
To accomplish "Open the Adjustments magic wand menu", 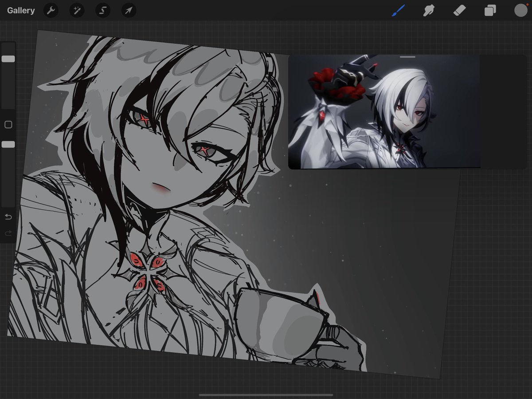I will pyautogui.click(x=77, y=10).
